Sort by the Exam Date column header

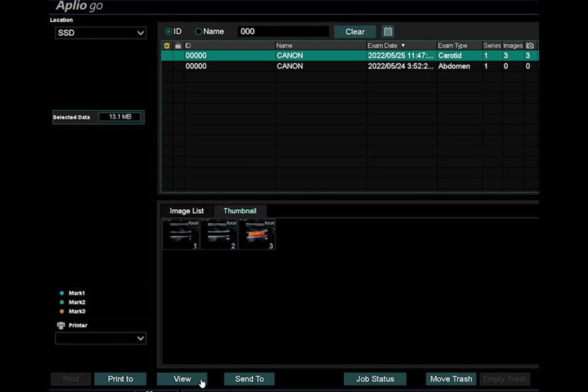click(401, 46)
